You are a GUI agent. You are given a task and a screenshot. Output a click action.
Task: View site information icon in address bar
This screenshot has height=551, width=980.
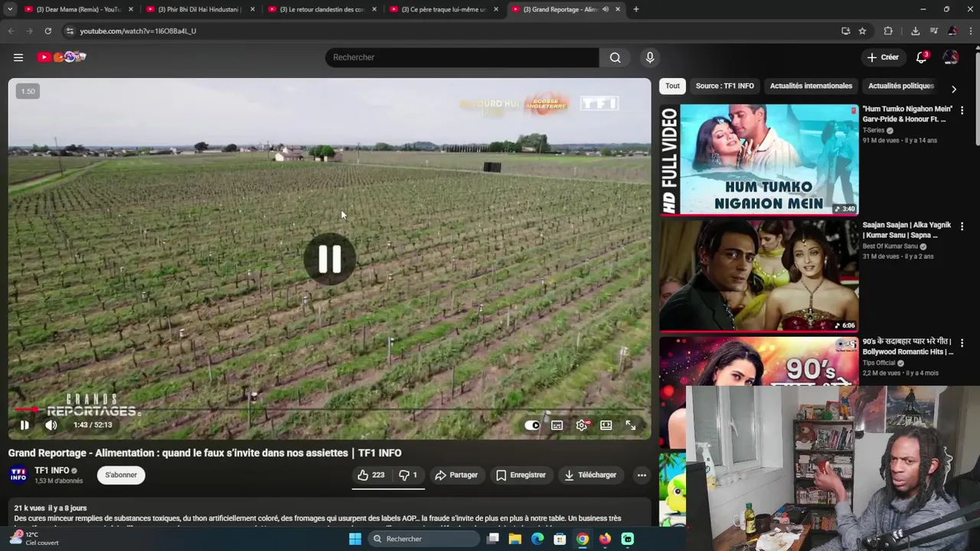point(70,31)
